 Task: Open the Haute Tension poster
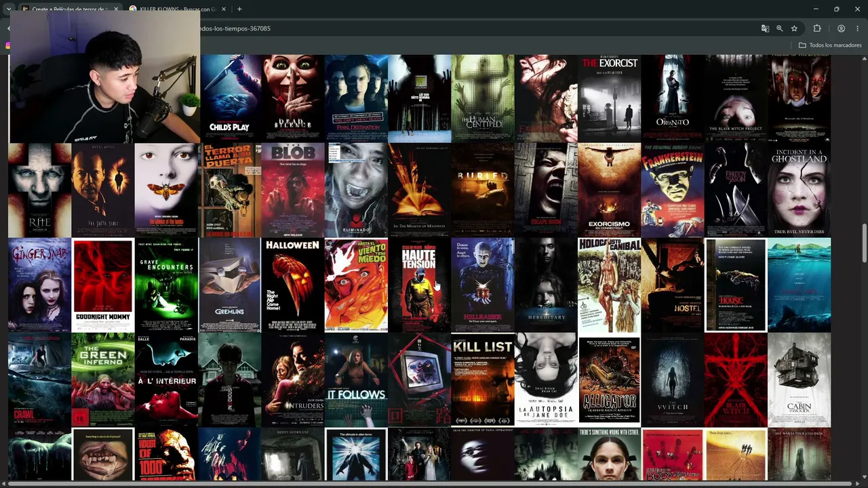[x=419, y=285]
